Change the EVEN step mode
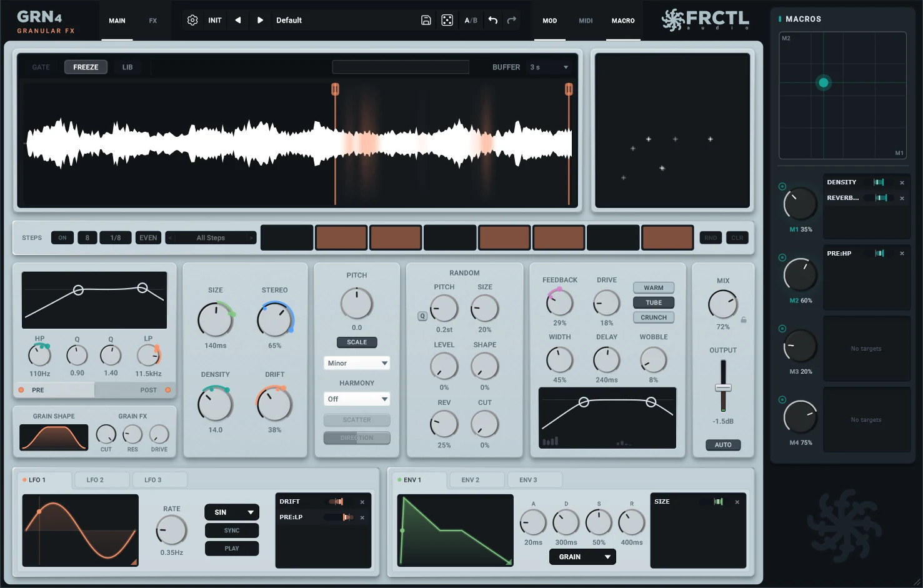The width and height of the screenshot is (923, 588). click(148, 238)
